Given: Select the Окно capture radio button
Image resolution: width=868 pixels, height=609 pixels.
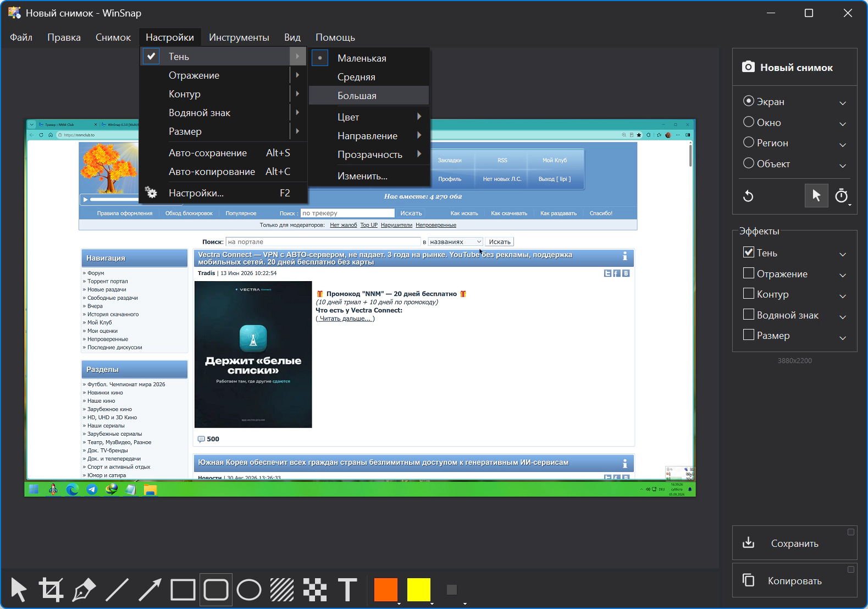Looking at the screenshot, I should [749, 122].
